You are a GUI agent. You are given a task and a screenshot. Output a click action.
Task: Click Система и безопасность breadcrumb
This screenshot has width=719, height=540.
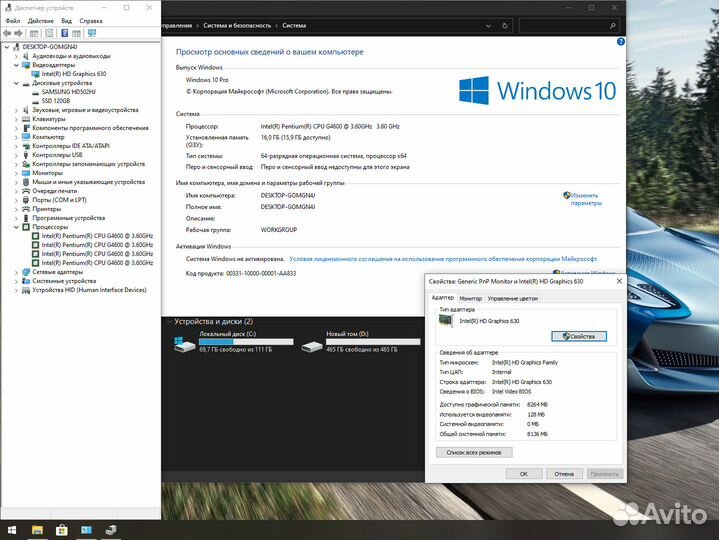tap(237, 26)
